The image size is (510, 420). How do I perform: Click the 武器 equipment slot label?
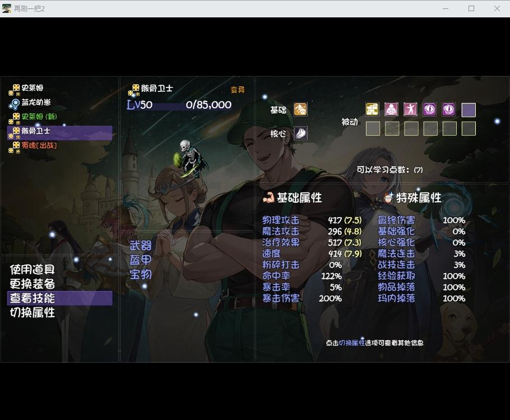(141, 246)
